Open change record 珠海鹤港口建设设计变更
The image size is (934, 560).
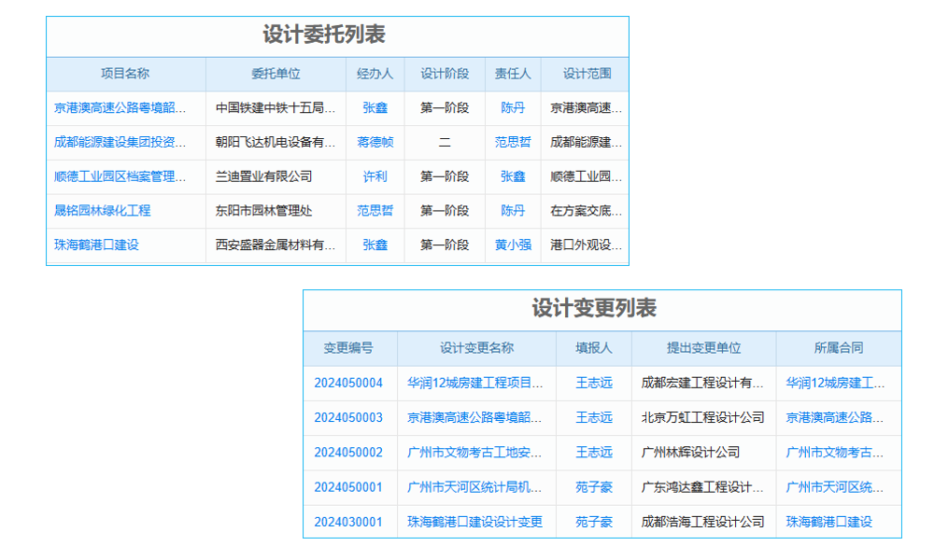475,522
